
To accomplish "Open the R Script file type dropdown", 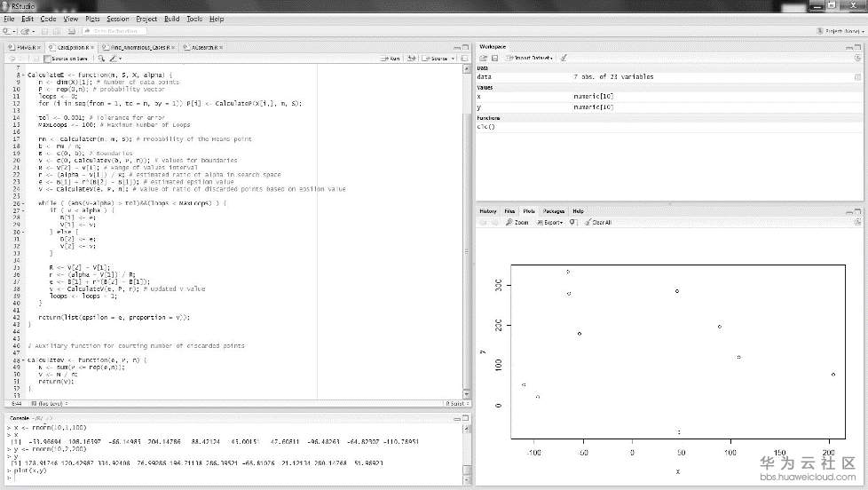I will 457,404.
